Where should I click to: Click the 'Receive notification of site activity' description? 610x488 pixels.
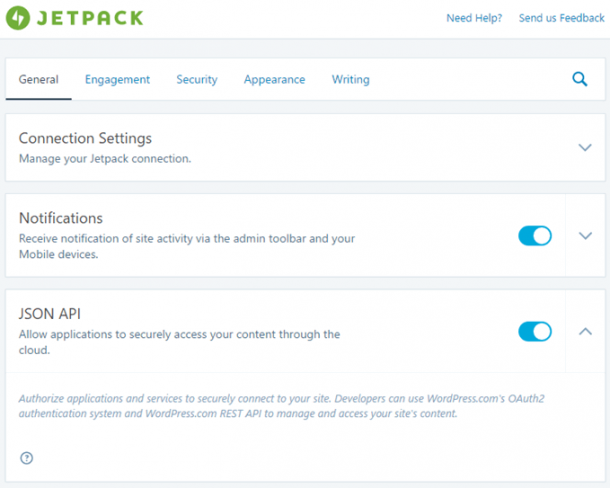point(187,246)
